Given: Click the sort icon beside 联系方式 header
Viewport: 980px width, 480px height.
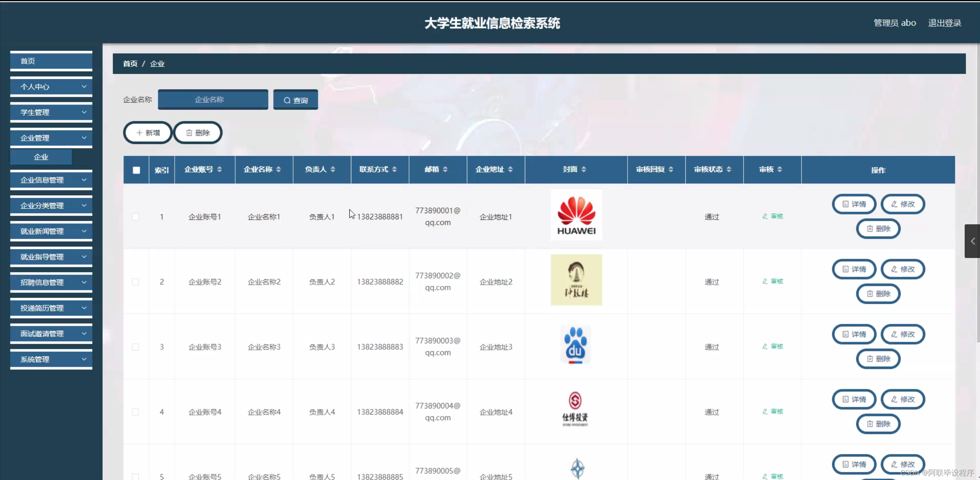Looking at the screenshot, I should tap(394, 169).
